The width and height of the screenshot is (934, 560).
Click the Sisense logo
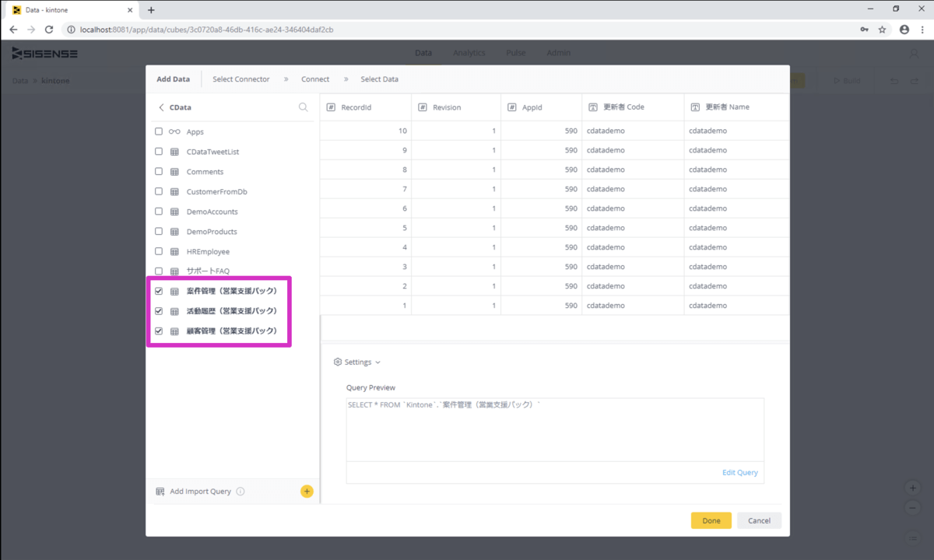44,53
